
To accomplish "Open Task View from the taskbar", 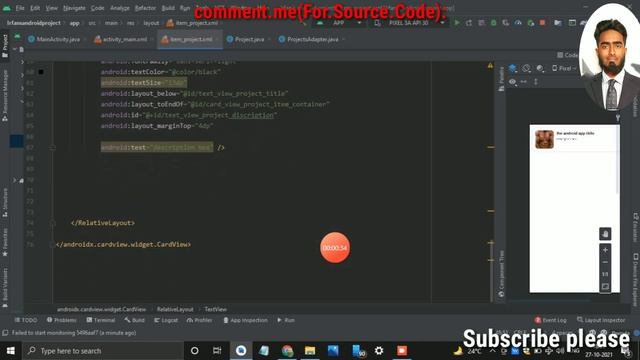I will tap(217, 351).
